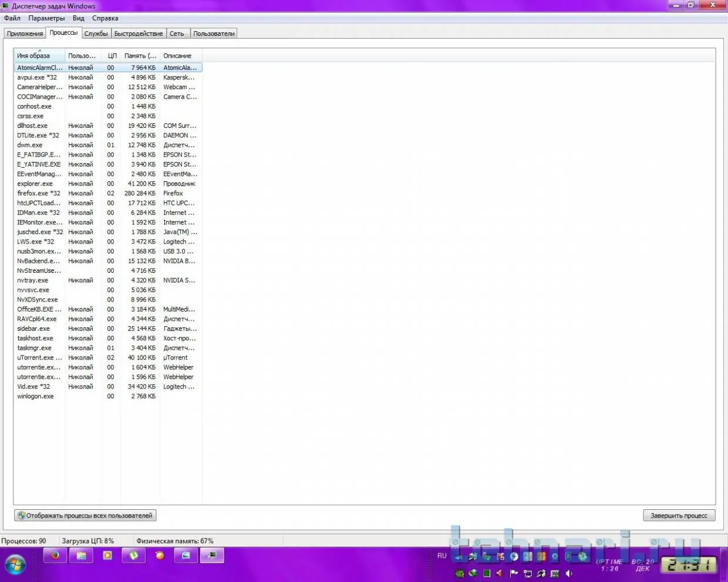Select the winlogon.exe process
The height and width of the screenshot is (582, 728).
[x=108, y=396]
